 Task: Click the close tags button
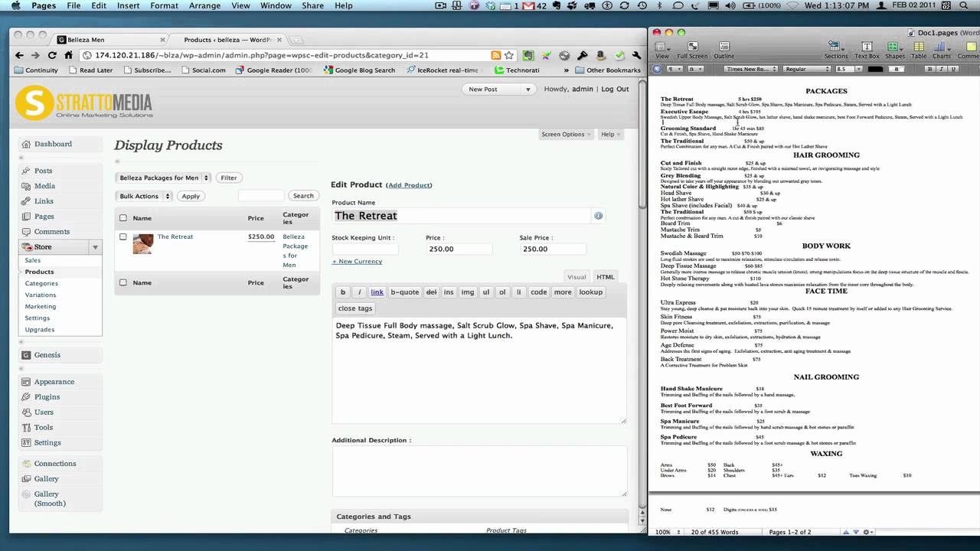[x=355, y=308]
